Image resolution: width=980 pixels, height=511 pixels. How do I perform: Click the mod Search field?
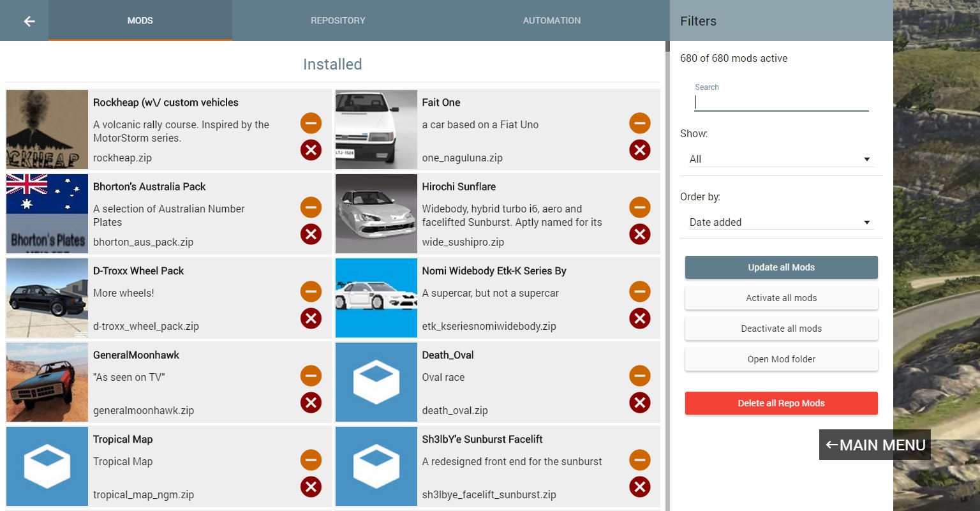click(x=781, y=103)
